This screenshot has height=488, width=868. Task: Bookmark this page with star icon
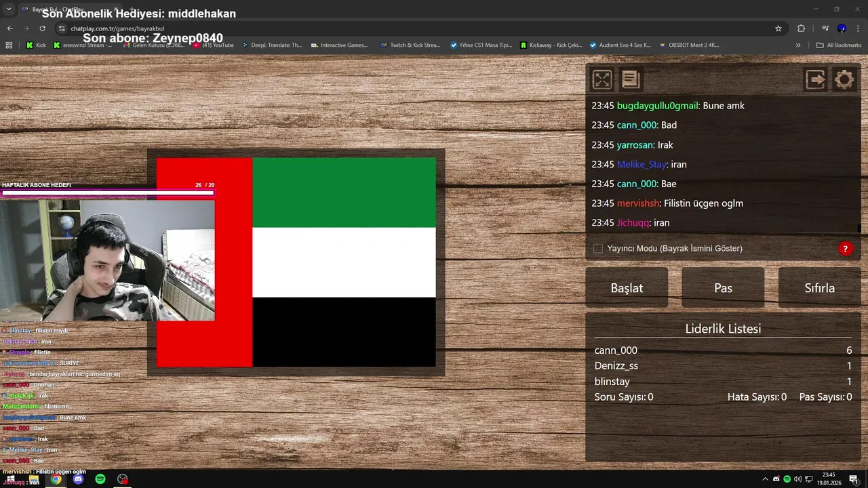coord(778,28)
